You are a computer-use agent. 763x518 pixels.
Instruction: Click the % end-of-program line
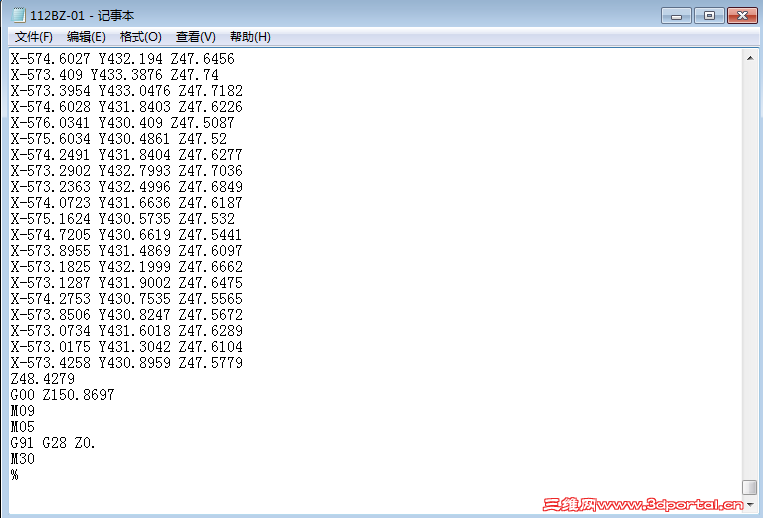pyautogui.click(x=15, y=475)
